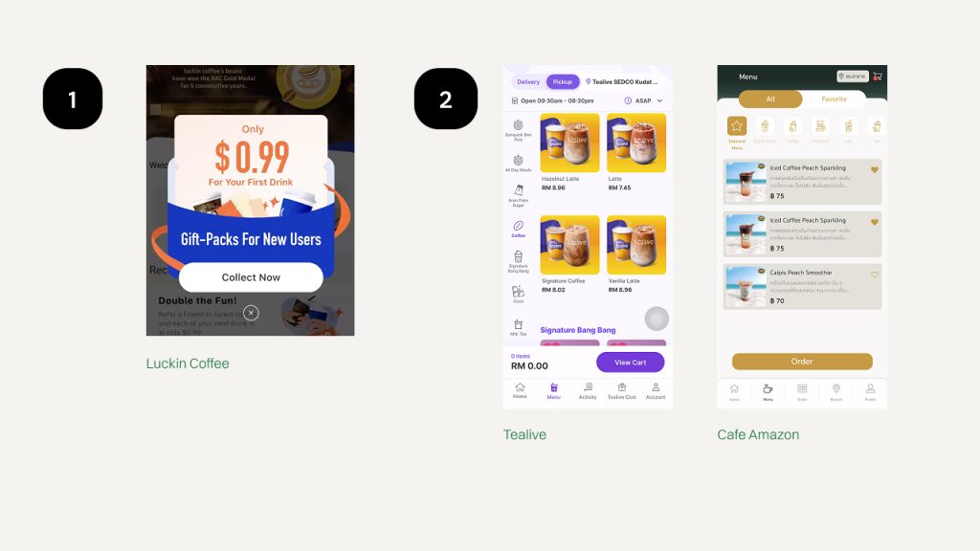Tap the gold Order button
980x551 pixels.
click(x=802, y=361)
